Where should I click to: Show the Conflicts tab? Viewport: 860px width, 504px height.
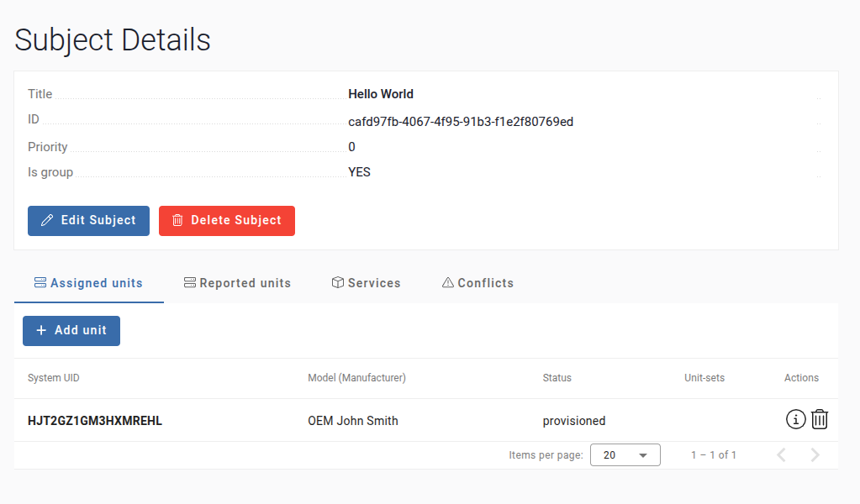click(x=477, y=283)
